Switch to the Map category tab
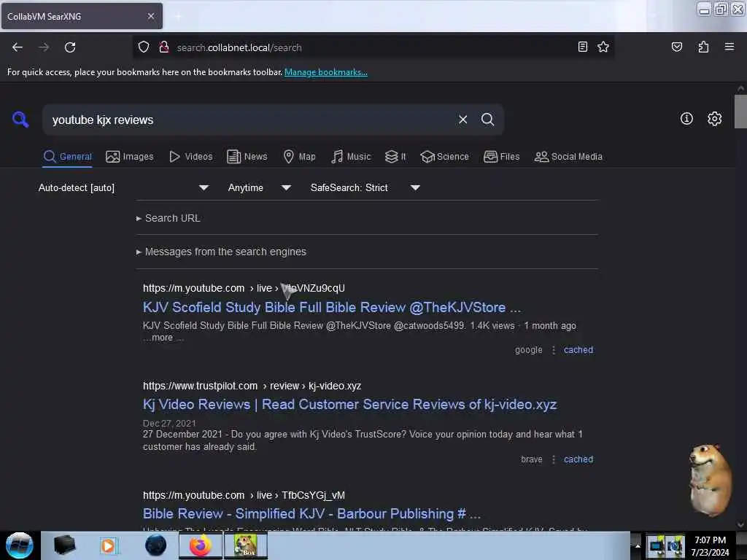Screen dimensions: 747x560 point(299,157)
